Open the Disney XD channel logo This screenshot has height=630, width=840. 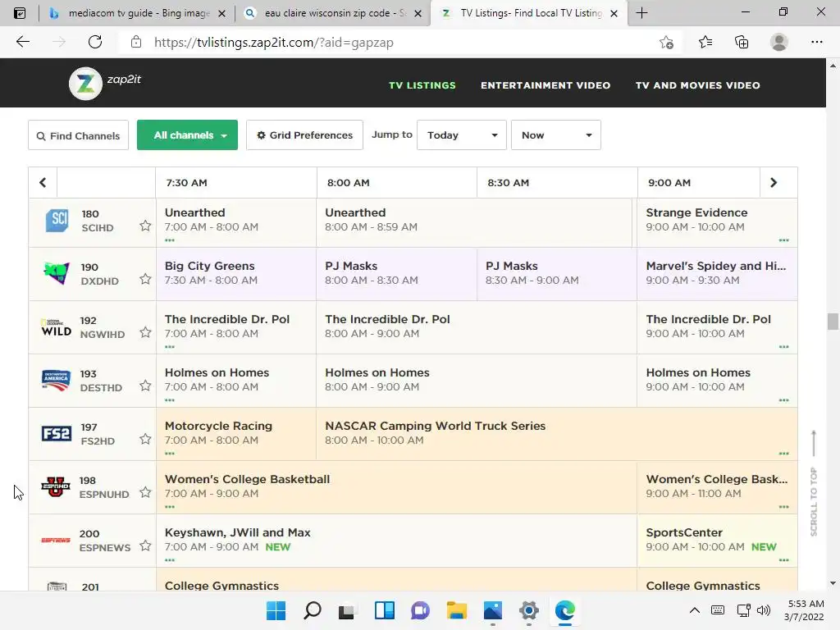[57, 273]
